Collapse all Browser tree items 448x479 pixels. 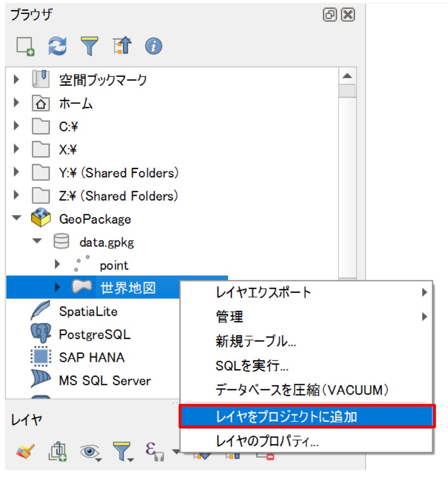pyautogui.click(x=122, y=46)
